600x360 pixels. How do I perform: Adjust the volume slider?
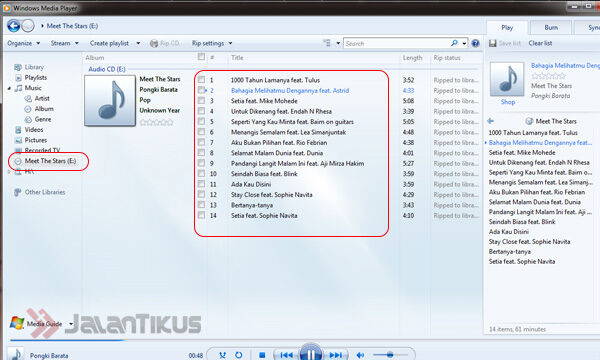click(390, 355)
